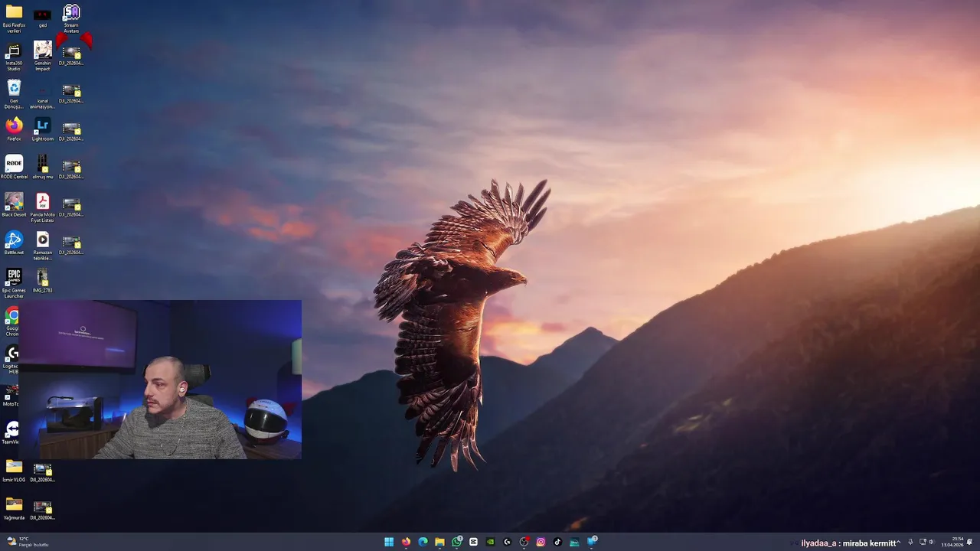
Task: Expand hidden system tray icons chevron
Action: tap(898, 542)
